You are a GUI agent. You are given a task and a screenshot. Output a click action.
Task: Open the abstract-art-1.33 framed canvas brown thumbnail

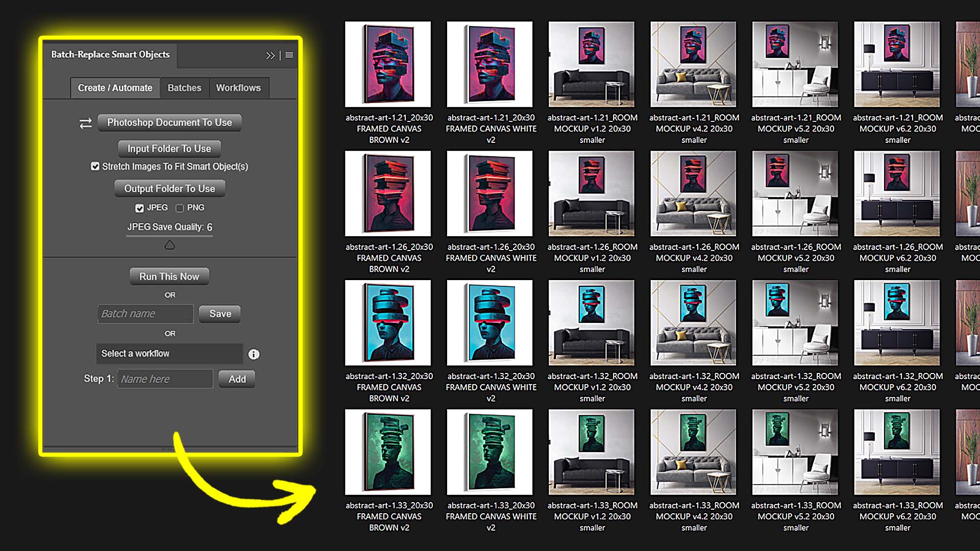388,452
